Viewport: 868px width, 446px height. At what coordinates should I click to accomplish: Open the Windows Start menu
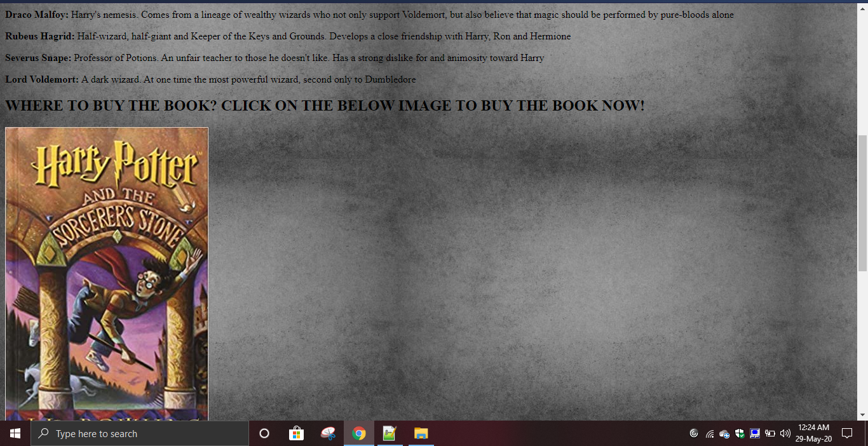click(x=14, y=433)
